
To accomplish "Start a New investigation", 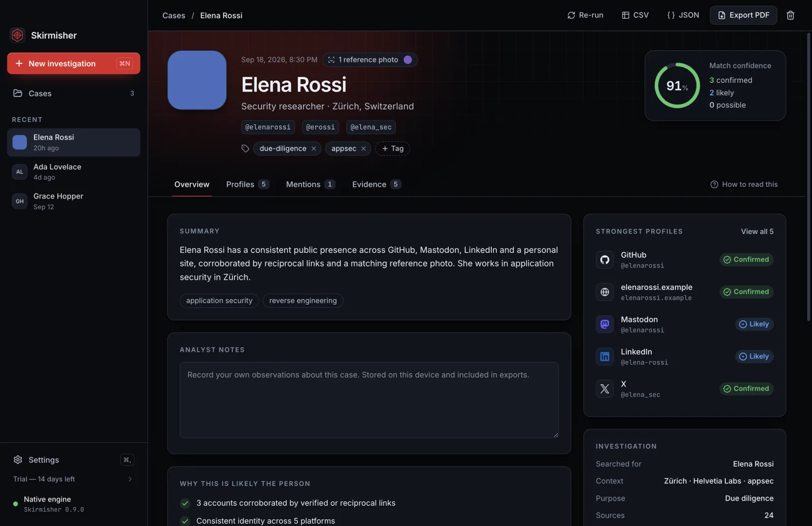I will tap(74, 63).
